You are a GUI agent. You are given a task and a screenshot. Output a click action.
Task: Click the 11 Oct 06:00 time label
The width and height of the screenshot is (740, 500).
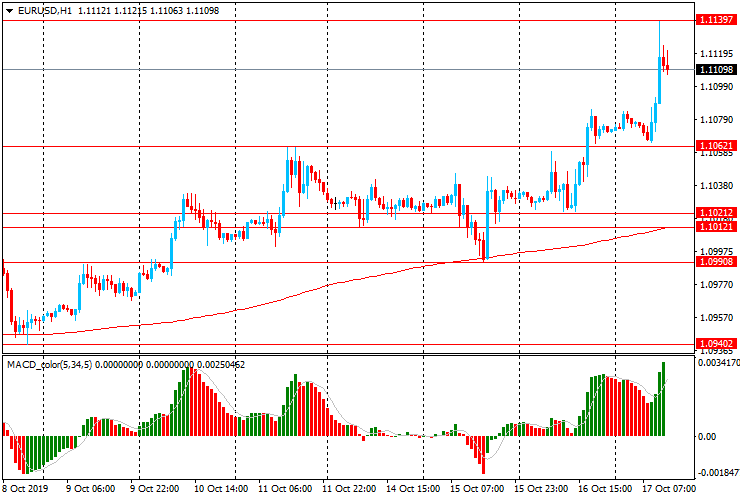(285, 488)
